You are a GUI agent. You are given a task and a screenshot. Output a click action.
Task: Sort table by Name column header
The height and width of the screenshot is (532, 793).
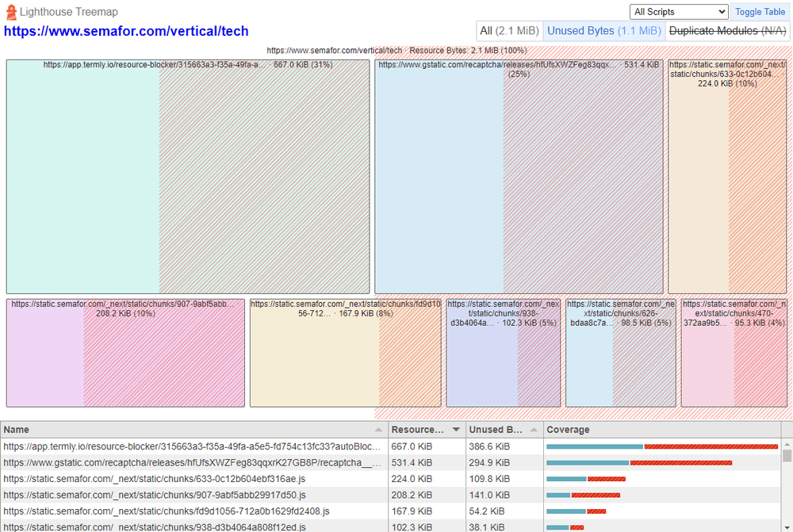pos(193,430)
